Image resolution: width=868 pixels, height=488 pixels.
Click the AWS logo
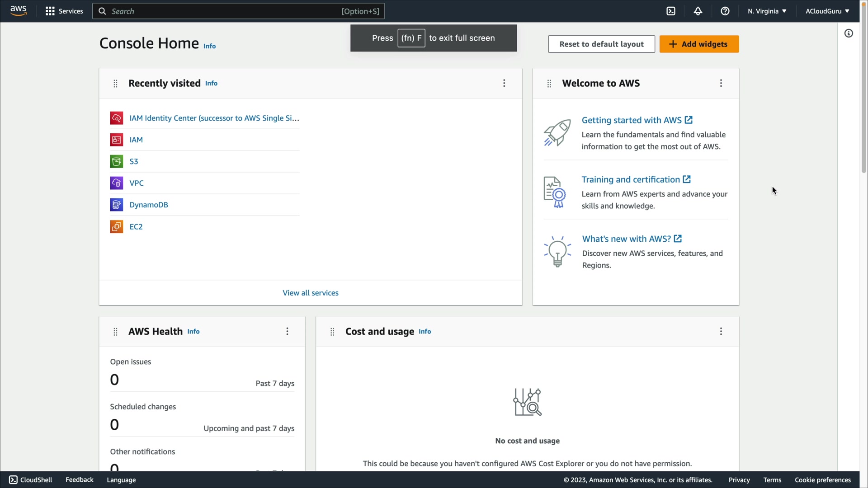[x=19, y=11]
